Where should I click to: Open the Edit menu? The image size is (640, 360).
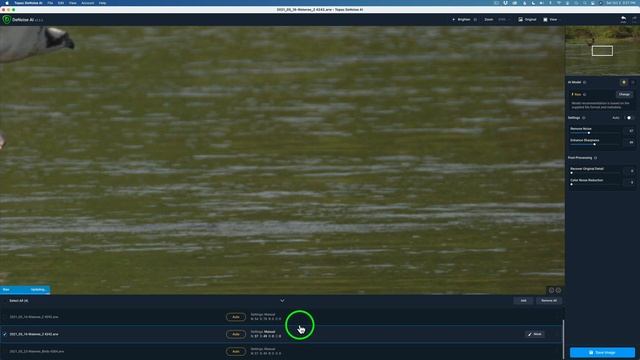coord(61,3)
